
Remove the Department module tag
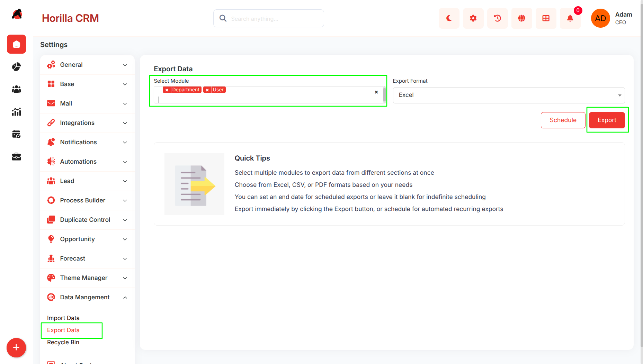pos(167,90)
